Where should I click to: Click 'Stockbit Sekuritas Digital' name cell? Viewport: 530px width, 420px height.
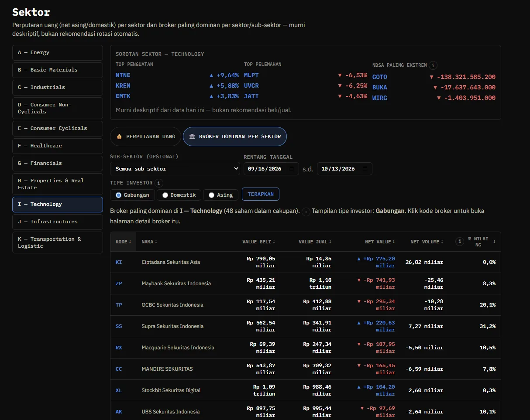[171, 390]
